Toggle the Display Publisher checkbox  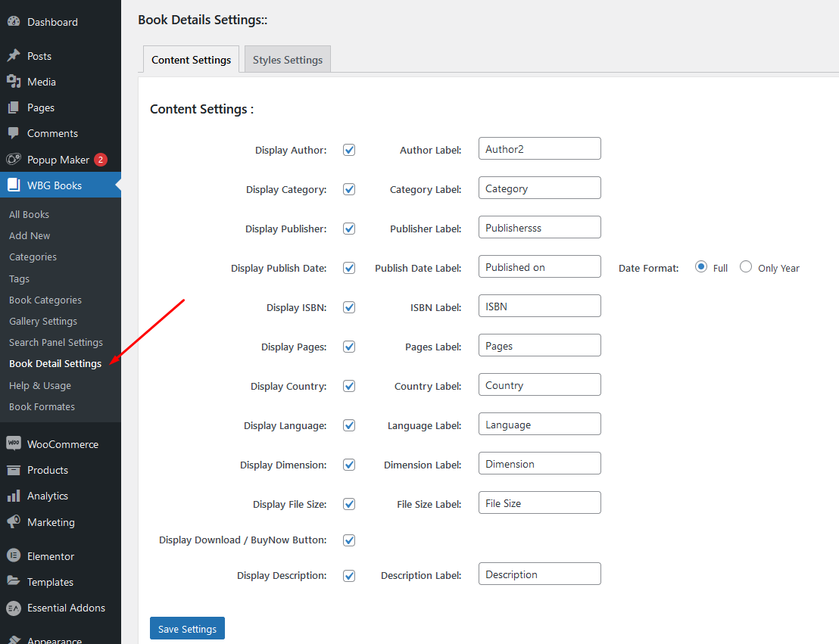[x=349, y=229]
